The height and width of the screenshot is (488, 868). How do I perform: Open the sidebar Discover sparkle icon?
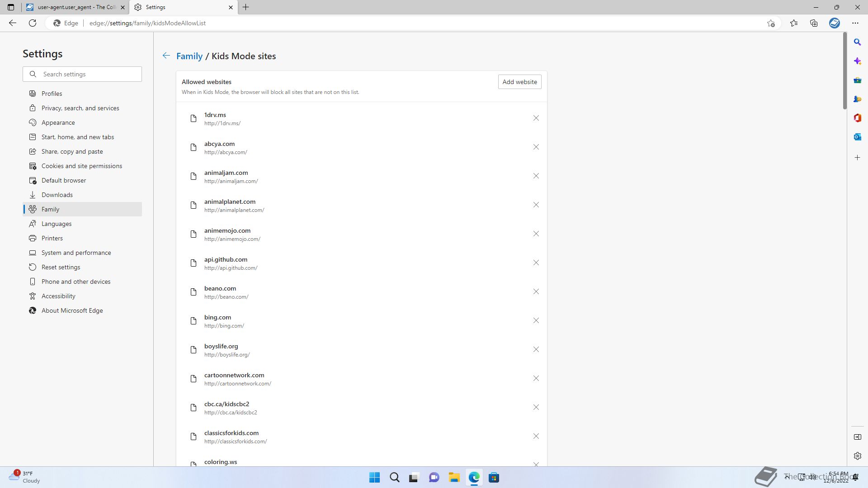pos(857,61)
